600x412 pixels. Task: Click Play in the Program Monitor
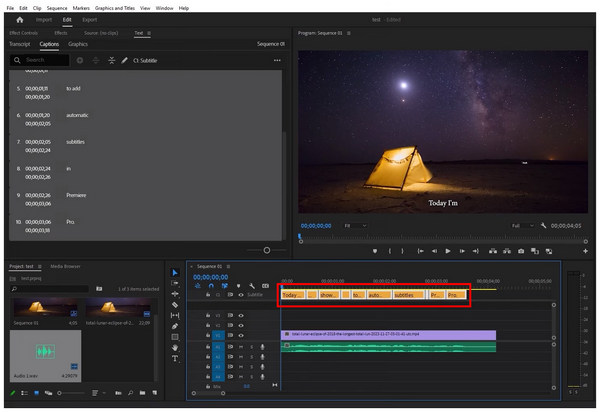click(448, 251)
